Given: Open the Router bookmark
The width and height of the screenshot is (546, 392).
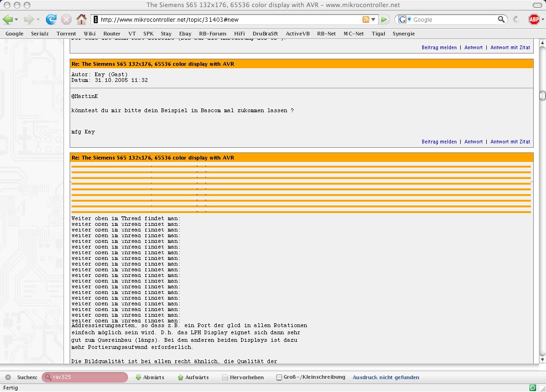Looking at the screenshot, I should 112,34.
